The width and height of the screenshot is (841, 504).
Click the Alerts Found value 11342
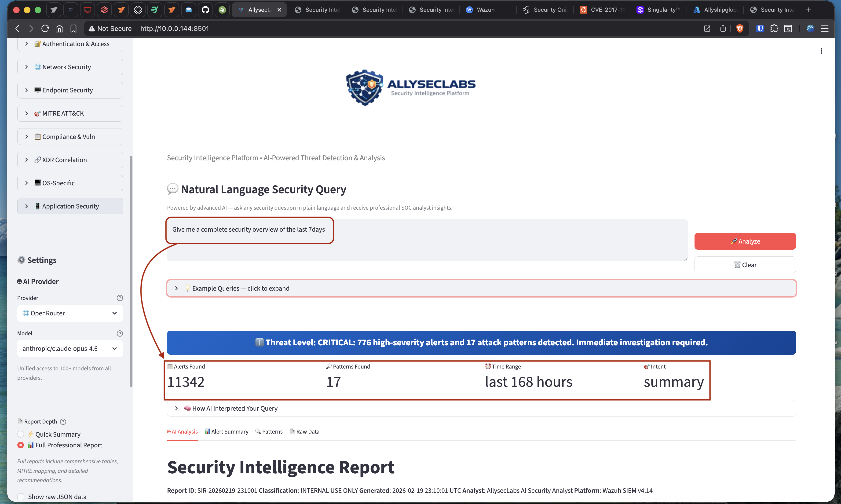(186, 382)
